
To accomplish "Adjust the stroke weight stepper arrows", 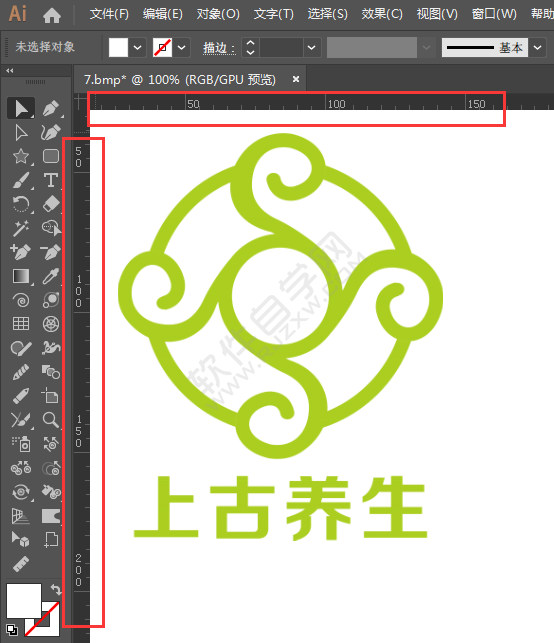I will pos(250,48).
